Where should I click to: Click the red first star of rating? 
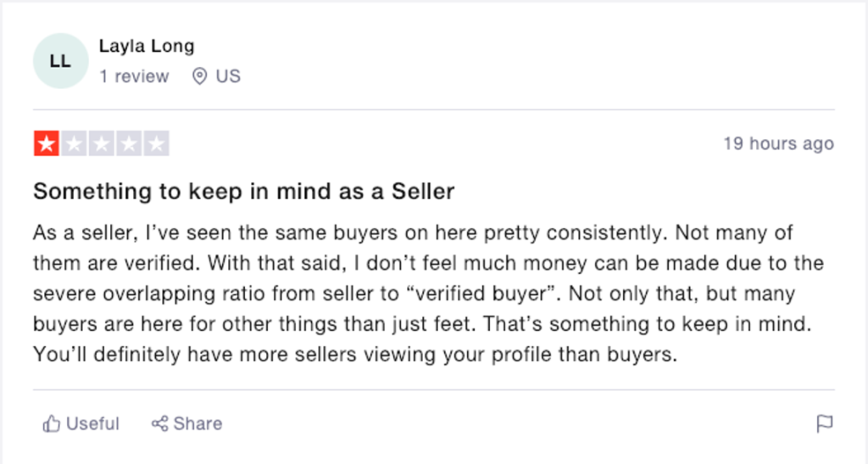click(47, 144)
